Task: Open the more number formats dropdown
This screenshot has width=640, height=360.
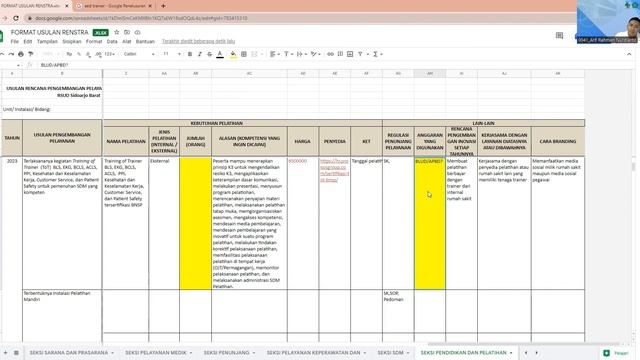Action: point(109,54)
